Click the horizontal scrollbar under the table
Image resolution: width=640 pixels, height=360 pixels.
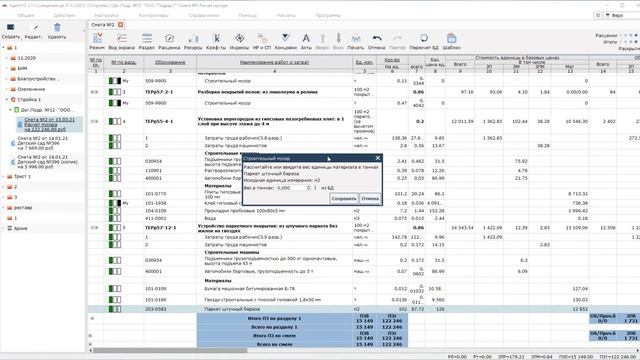pos(170,350)
